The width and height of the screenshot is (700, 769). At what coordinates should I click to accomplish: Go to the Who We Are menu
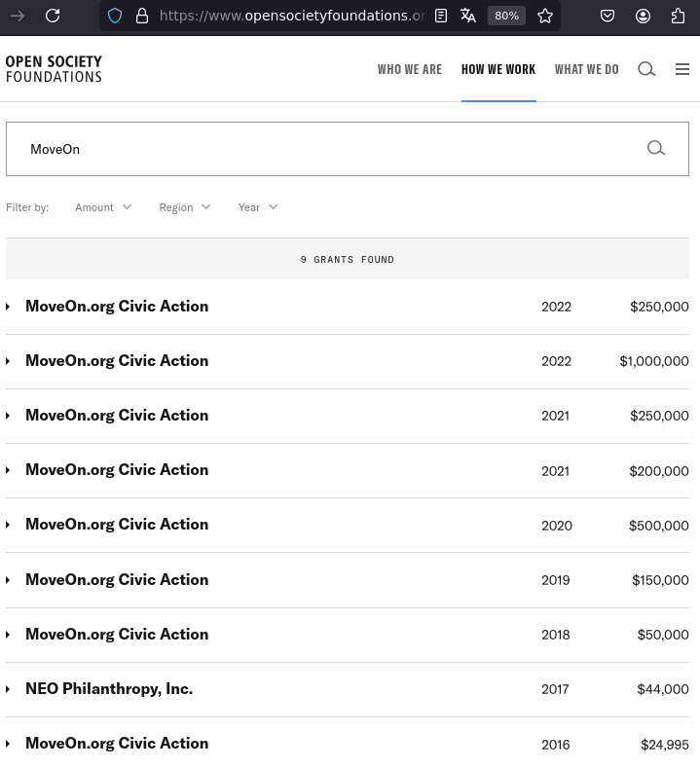click(x=410, y=69)
